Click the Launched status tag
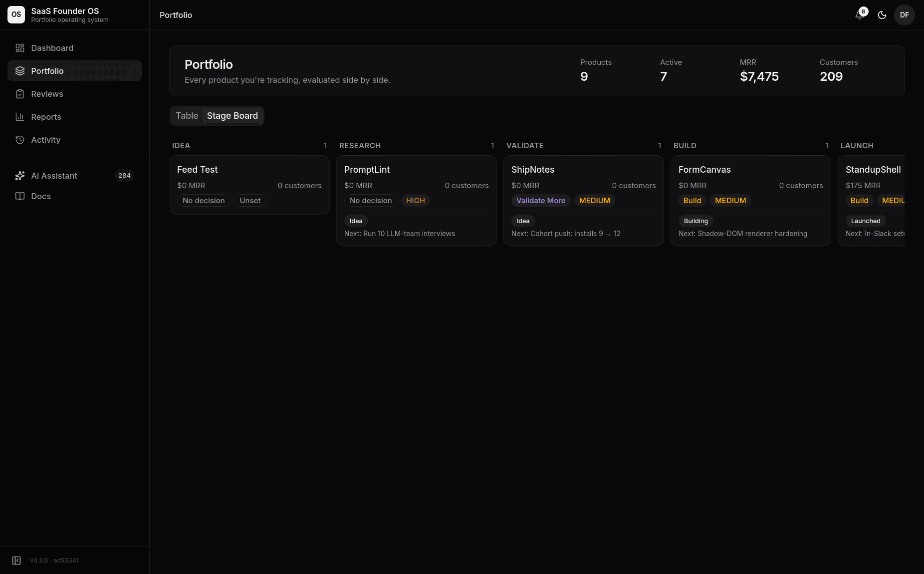 tap(866, 221)
